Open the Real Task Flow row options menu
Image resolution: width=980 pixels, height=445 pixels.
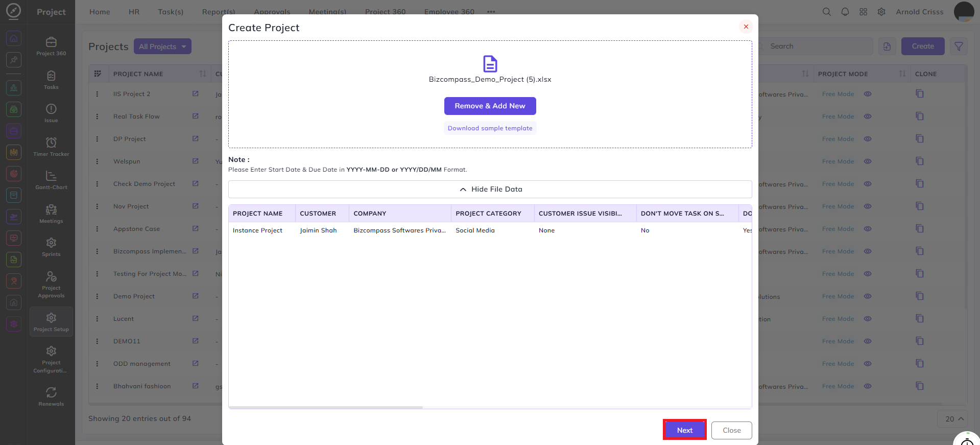click(x=97, y=116)
